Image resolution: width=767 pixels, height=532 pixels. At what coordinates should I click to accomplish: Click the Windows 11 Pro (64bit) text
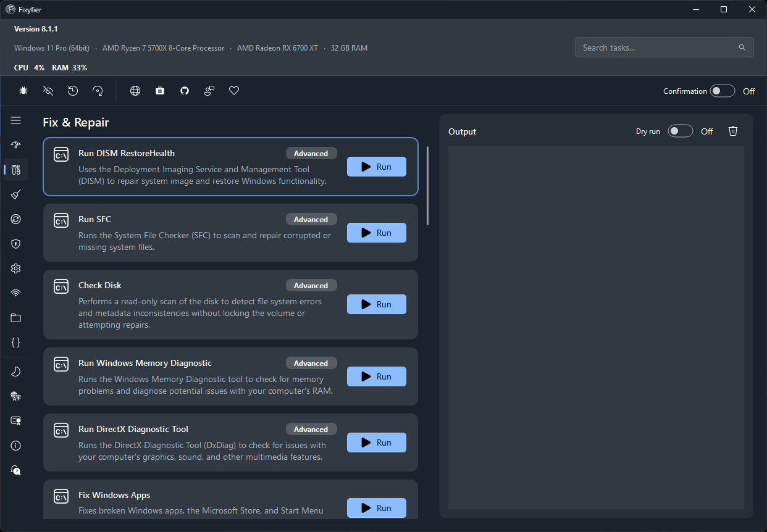pyautogui.click(x=52, y=48)
